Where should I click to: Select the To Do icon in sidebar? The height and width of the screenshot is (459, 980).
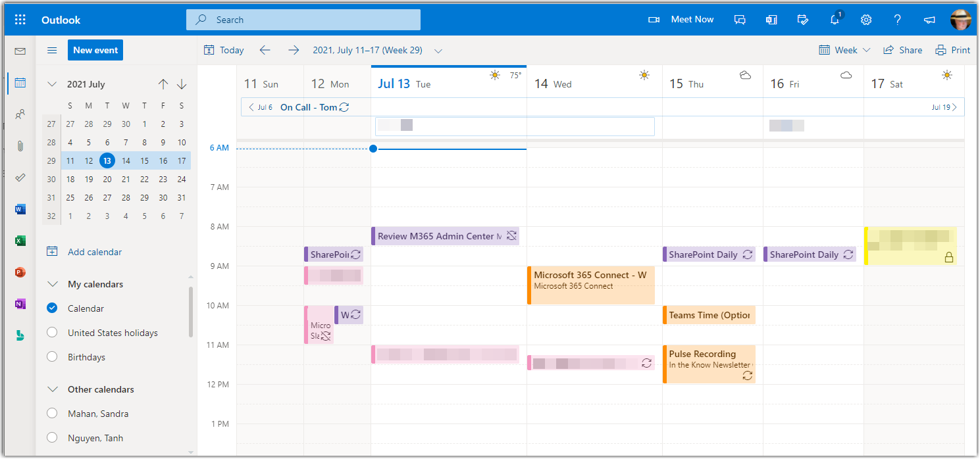coord(20,177)
